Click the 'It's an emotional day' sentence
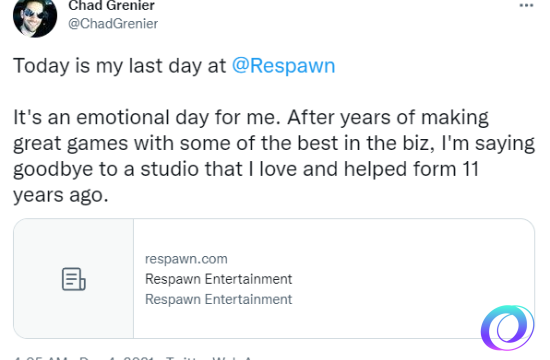 [147, 117]
